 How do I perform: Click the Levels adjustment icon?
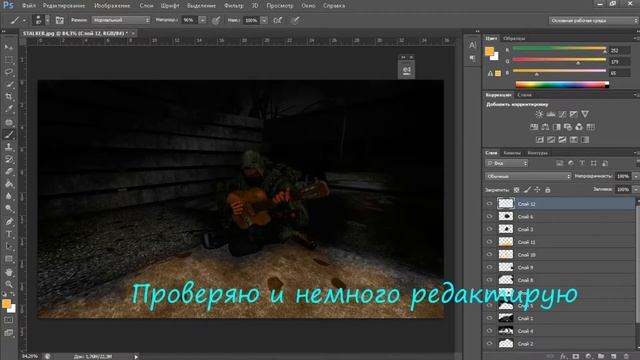(551, 114)
